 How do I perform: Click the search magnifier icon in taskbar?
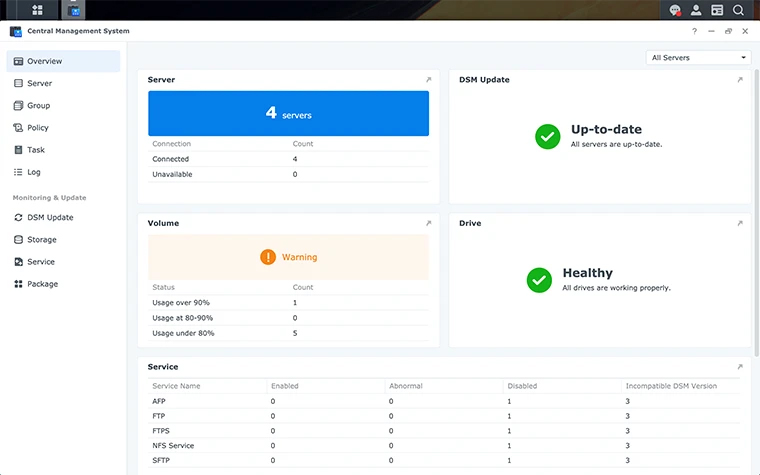point(738,10)
